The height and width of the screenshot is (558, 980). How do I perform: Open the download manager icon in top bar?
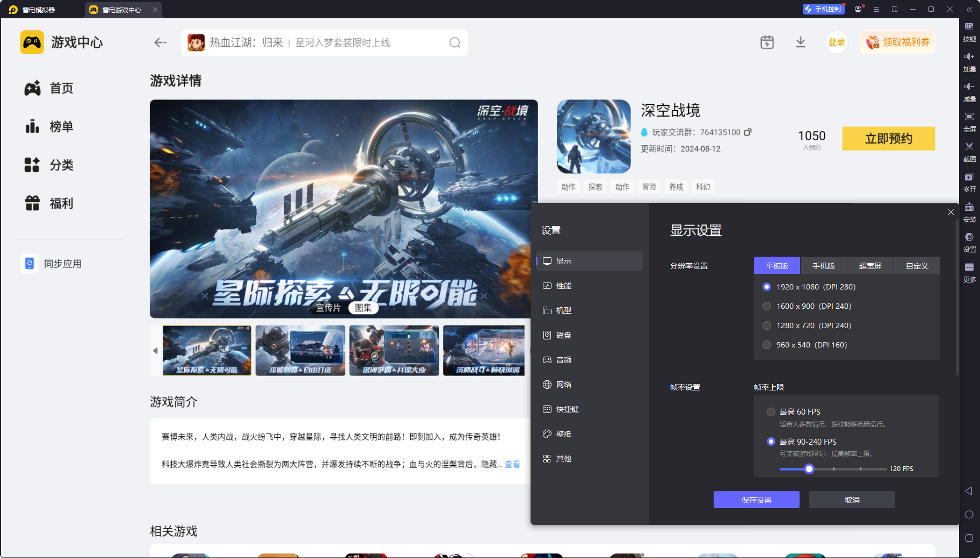pos(801,42)
